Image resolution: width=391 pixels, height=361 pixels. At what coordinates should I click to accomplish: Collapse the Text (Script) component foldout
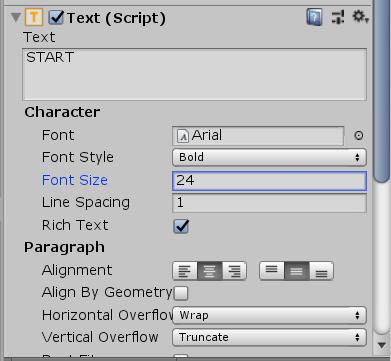click(16, 17)
